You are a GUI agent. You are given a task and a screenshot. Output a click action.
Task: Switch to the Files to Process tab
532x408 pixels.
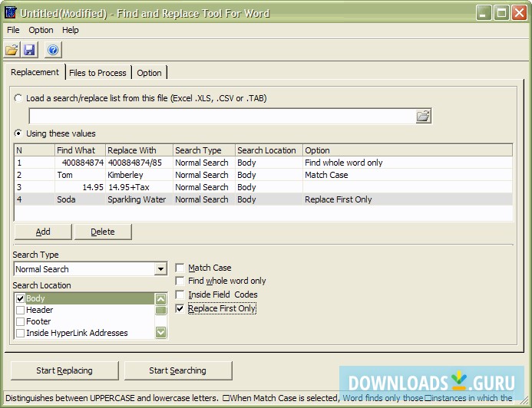pos(97,73)
